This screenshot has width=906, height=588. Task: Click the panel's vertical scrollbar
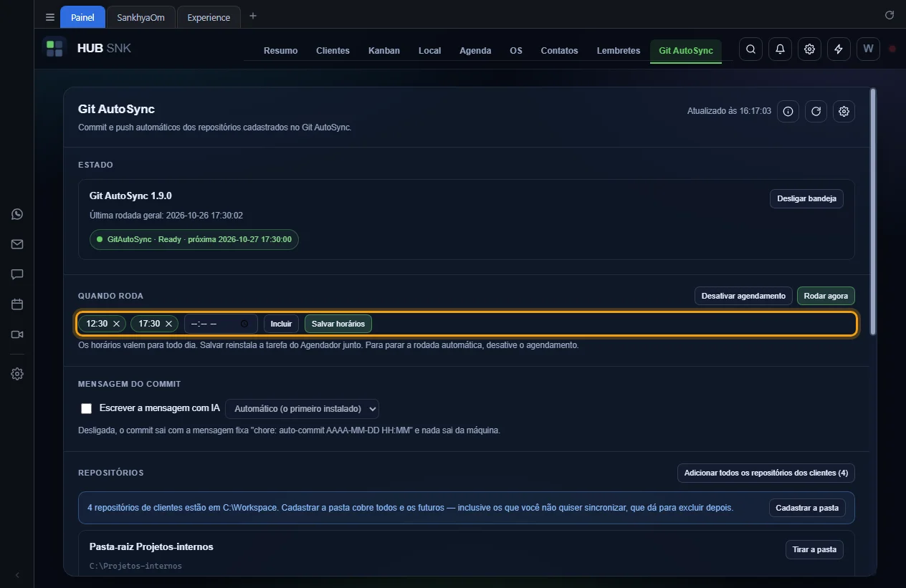(872, 211)
